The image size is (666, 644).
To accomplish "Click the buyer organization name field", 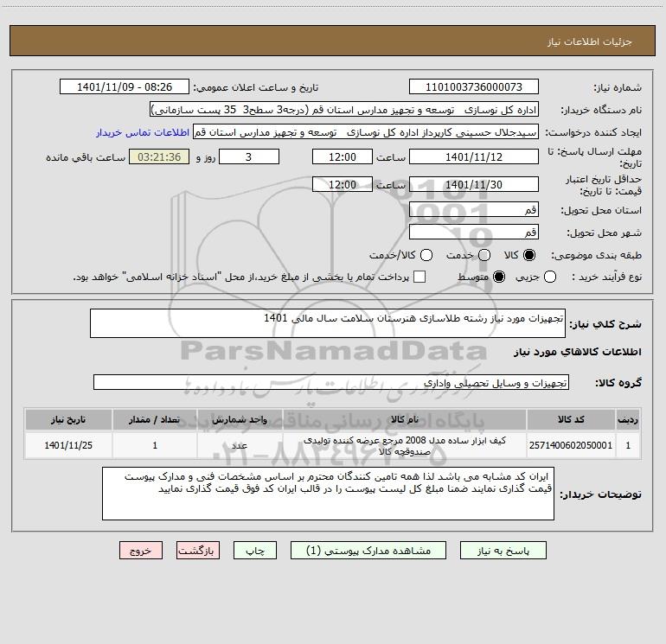I will 344,110.
